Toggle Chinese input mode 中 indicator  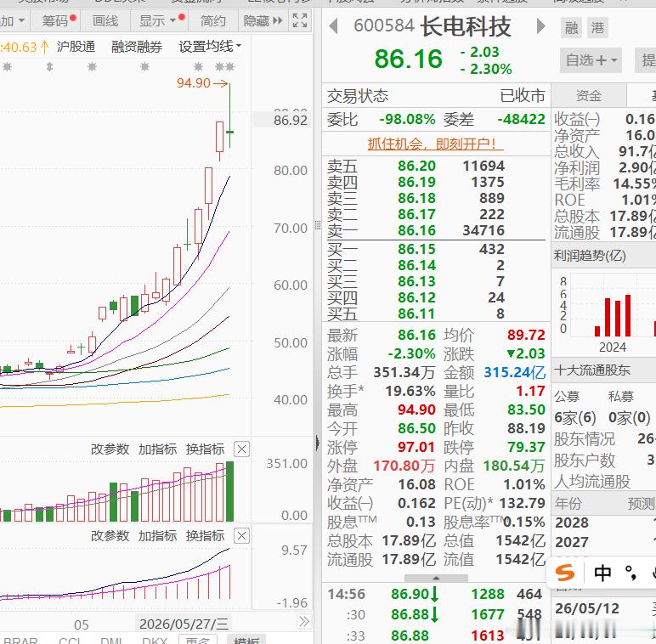tap(602, 573)
